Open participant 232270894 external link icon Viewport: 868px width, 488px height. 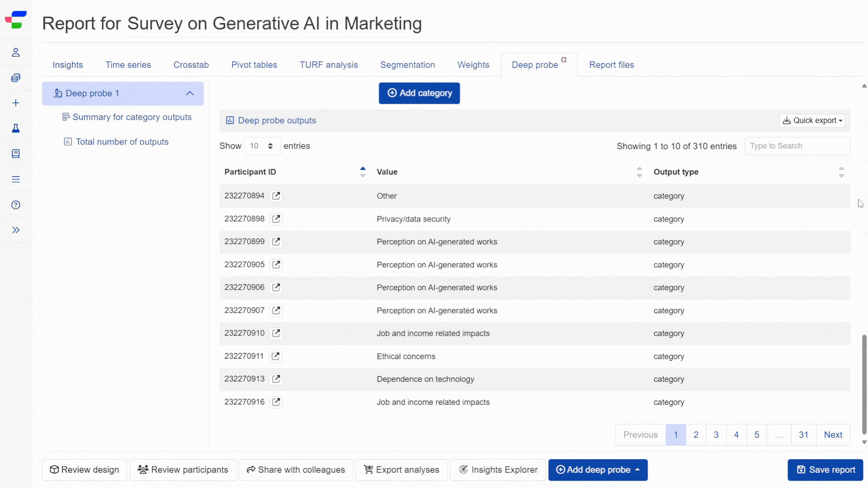click(276, 196)
